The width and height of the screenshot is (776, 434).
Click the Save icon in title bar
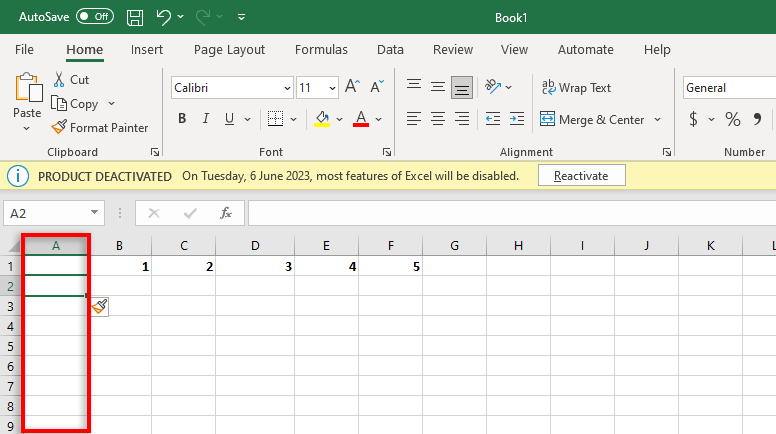pyautogui.click(x=135, y=17)
